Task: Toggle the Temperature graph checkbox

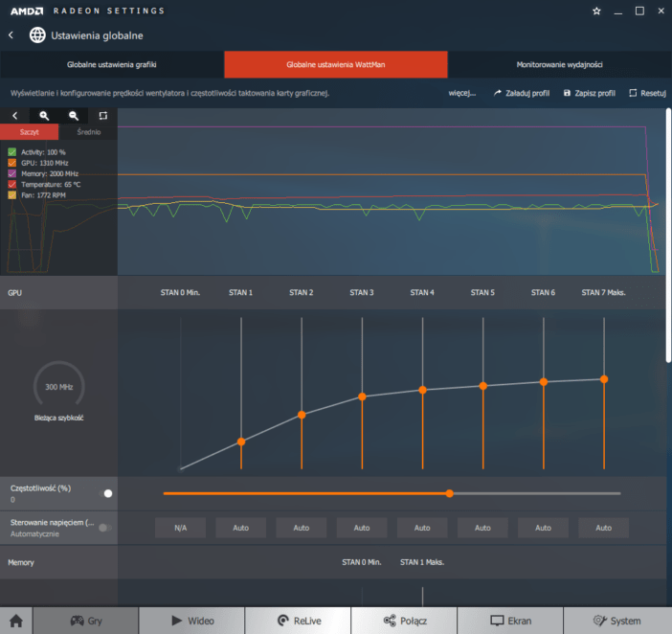Action: pos(12,184)
